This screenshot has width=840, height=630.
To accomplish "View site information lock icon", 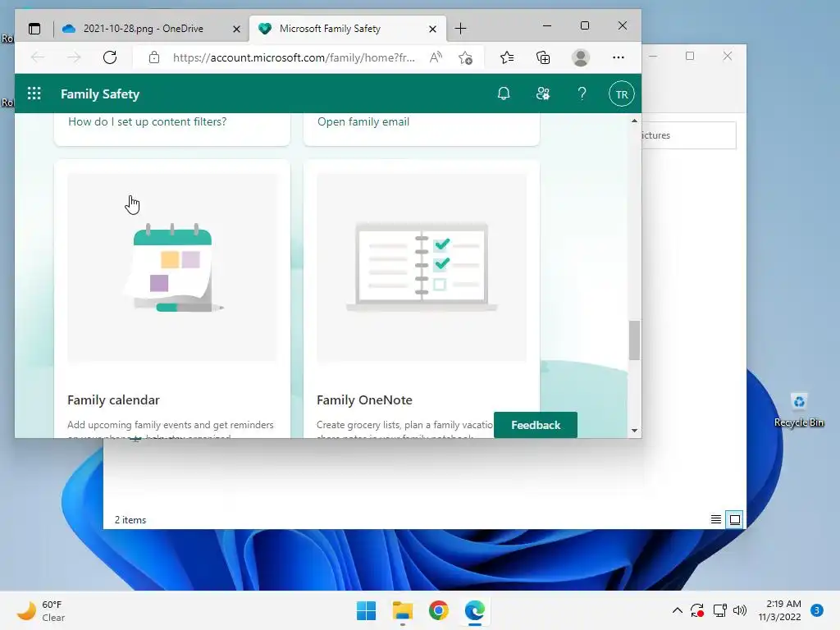I will click(x=154, y=57).
